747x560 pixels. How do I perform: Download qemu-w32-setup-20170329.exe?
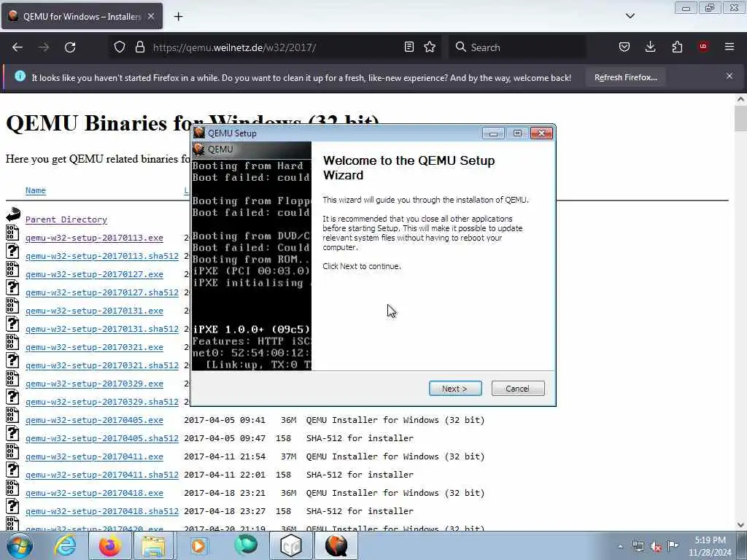[94, 384]
